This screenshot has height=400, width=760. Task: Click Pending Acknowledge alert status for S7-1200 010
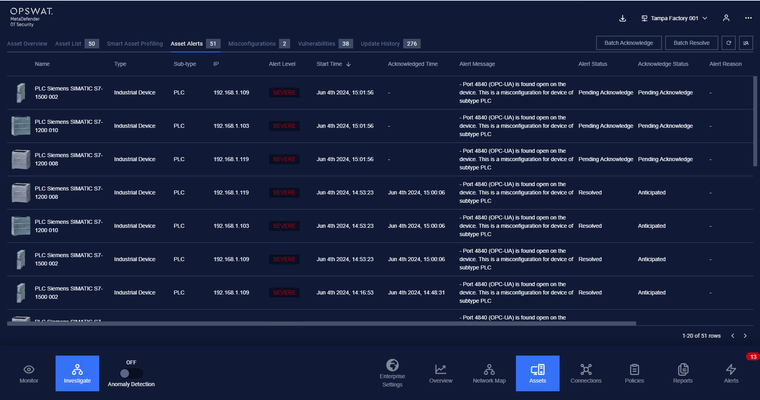point(605,126)
